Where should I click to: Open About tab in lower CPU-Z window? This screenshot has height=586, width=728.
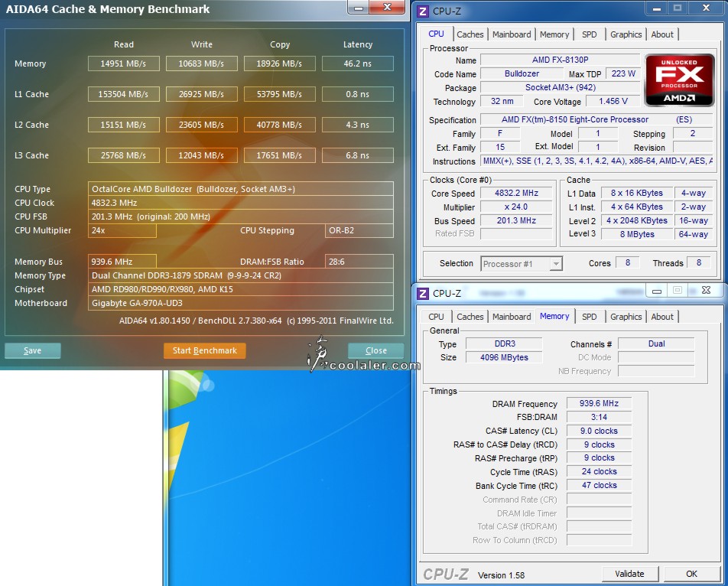coord(661,317)
